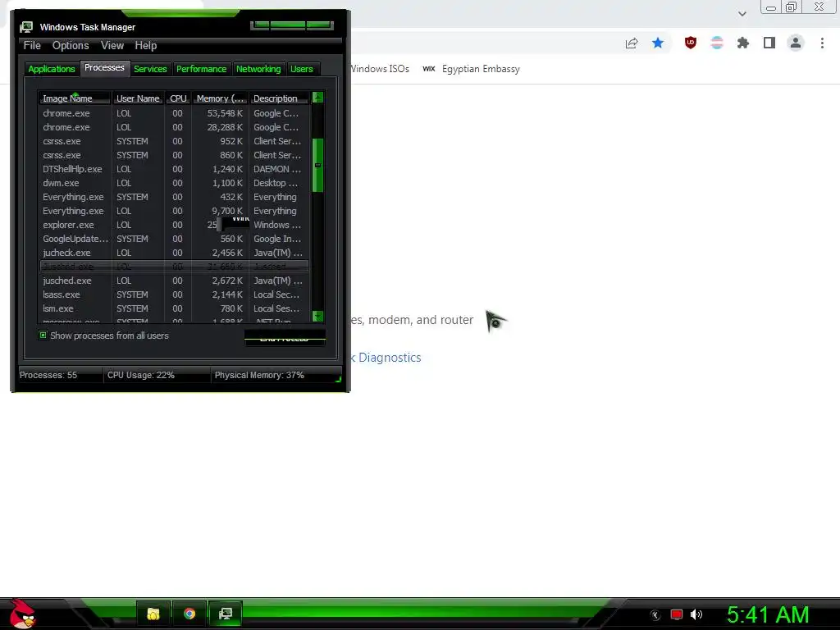
Task: Select the chrome.exe row using 28,288 K
Action: pyautogui.click(x=174, y=127)
